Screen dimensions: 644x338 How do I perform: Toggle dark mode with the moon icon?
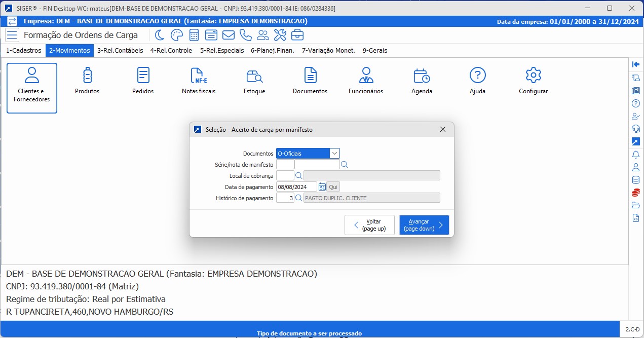tap(160, 35)
